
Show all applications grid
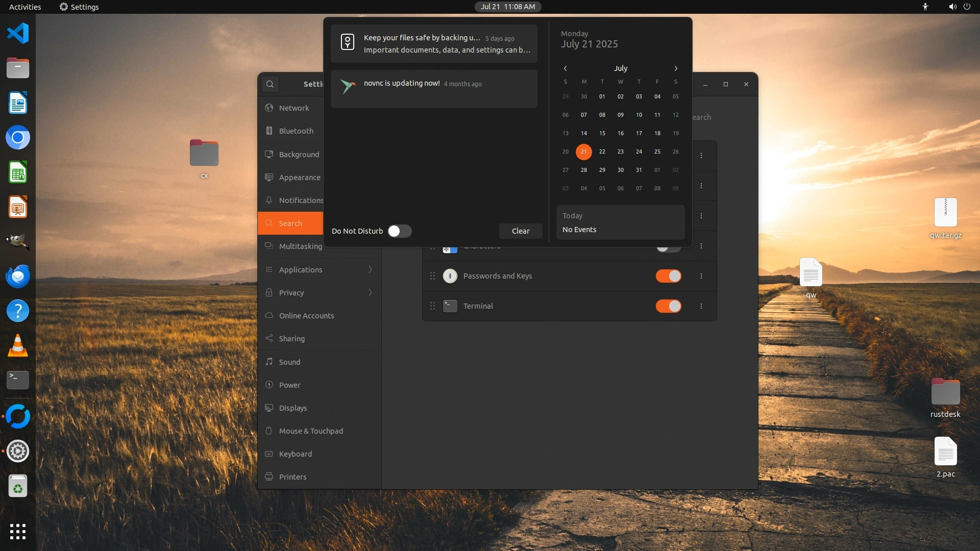(x=18, y=532)
